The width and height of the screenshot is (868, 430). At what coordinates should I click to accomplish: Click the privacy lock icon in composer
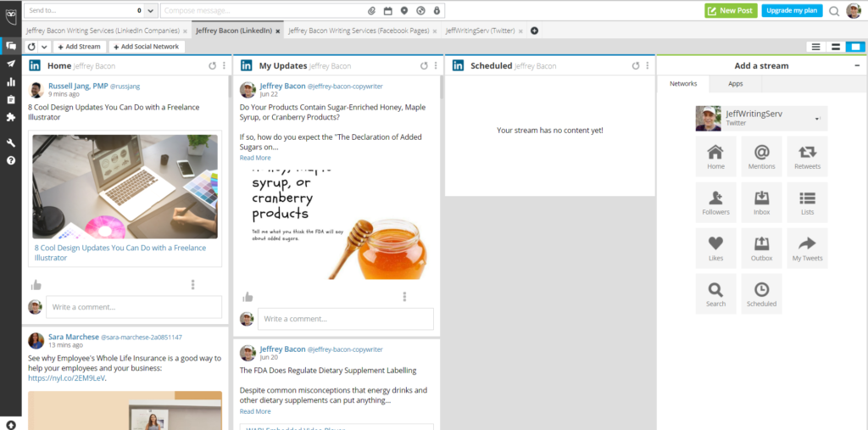pyautogui.click(x=437, y=10)
